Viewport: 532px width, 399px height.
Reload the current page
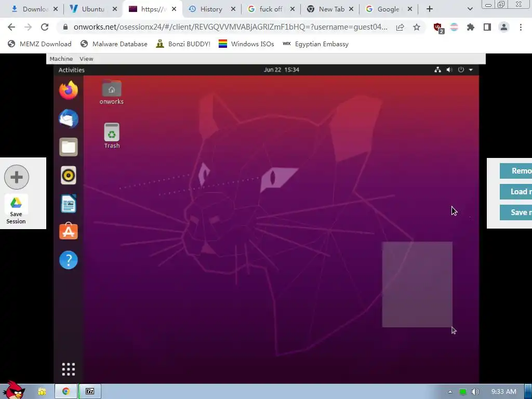[45, 27]
